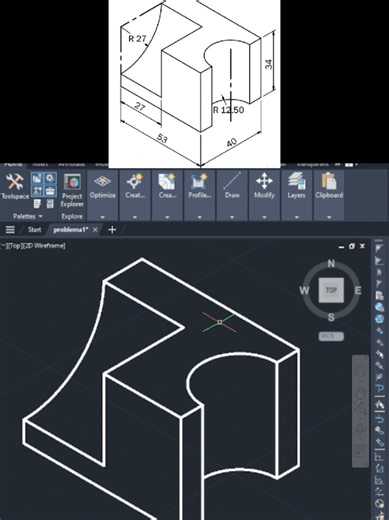
Task: Switch to the Start tab
Action: (x=35, y=230)
